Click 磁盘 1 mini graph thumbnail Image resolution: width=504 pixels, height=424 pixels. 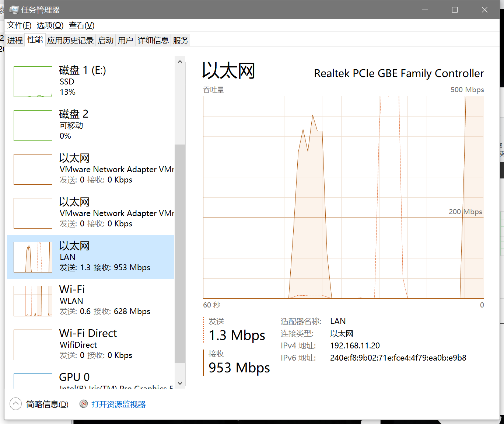point(33,81)
